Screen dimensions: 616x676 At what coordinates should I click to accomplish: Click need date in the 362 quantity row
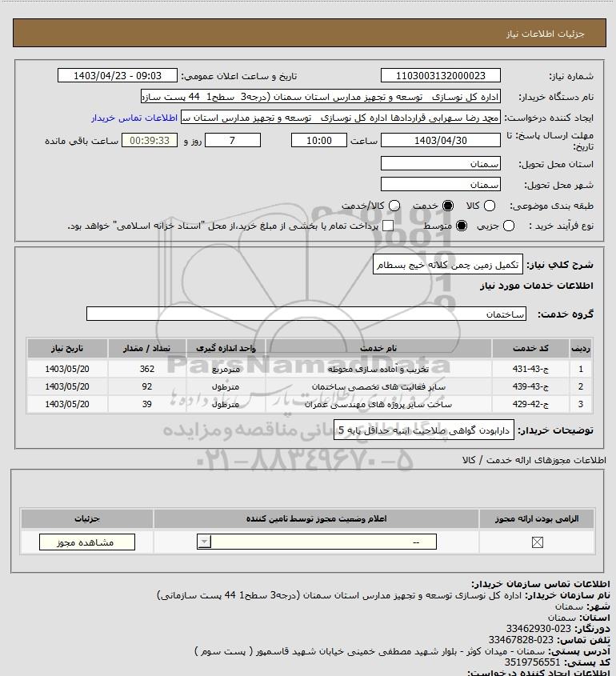point(67,369)
